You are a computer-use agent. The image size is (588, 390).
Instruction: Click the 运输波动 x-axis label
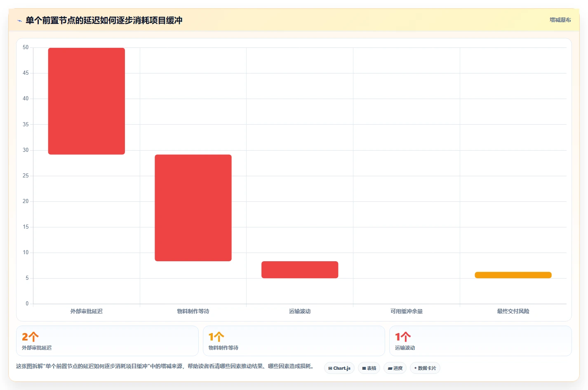(300, 311)
